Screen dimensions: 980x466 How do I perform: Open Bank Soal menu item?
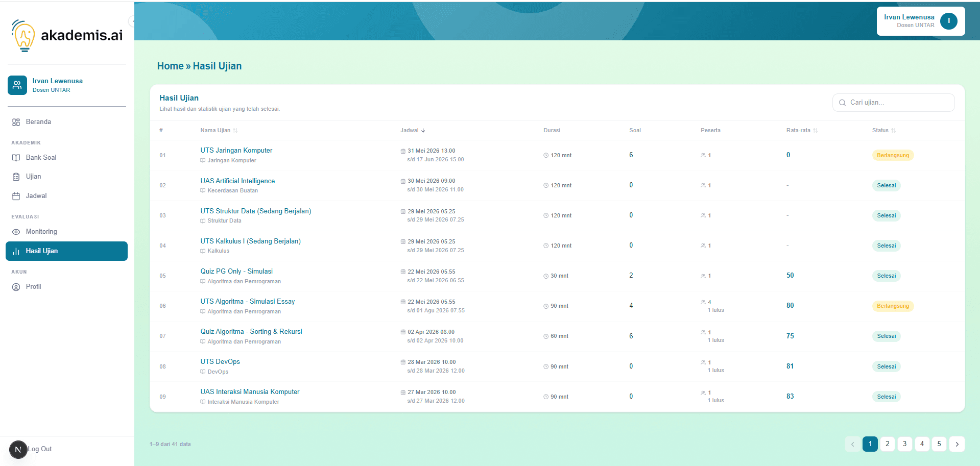tap(66, 158)
